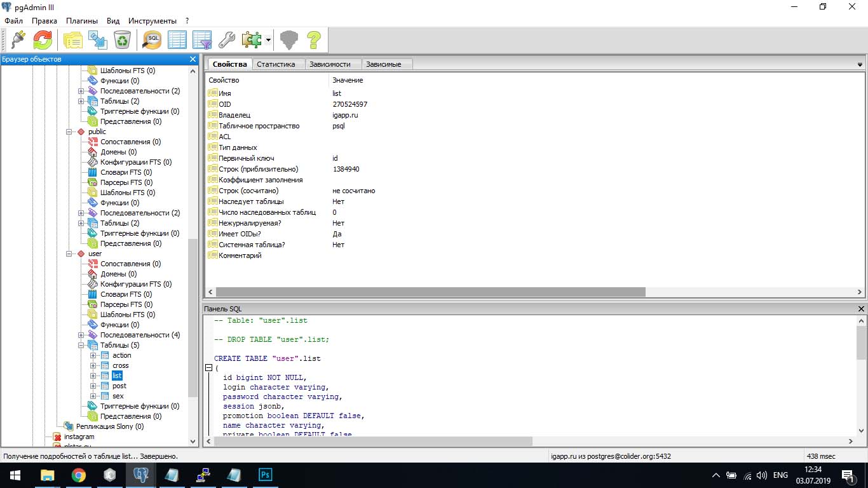Switch to the Зависимости tab
This screenshot has width=868, height=488.
coord(329,64)
